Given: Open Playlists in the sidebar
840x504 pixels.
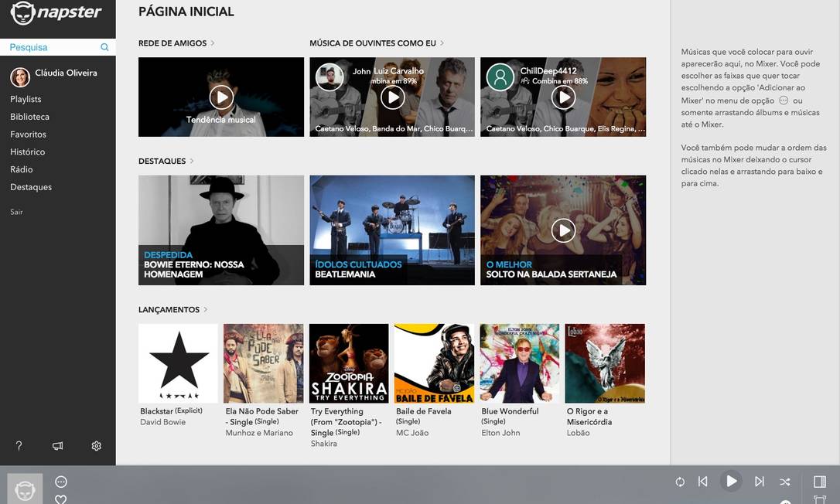Looking at the screenshot, I should coord(26,99).
